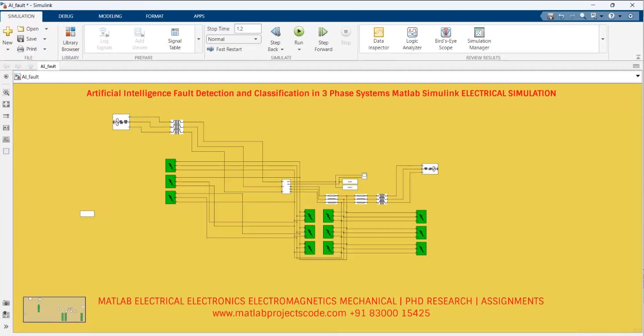
Task: Open the Run button dropdown arrow
Action: [298, 49]
